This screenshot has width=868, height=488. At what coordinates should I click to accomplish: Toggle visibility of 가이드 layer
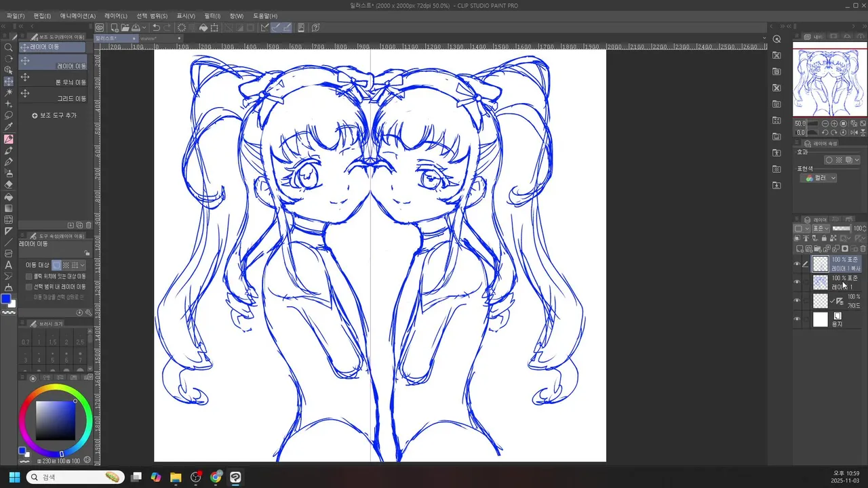click(x=797, y=300)
